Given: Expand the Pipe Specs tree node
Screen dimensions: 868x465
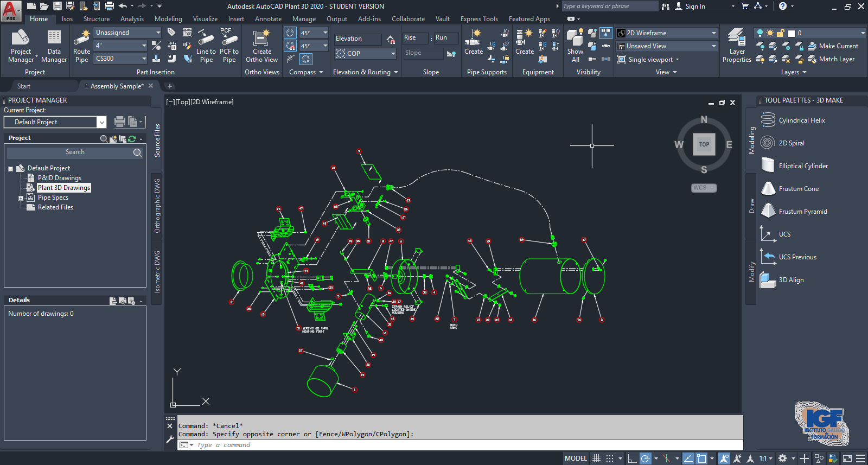Looking at the screenshot, I should pyautogui.click(x=21, y=198).
